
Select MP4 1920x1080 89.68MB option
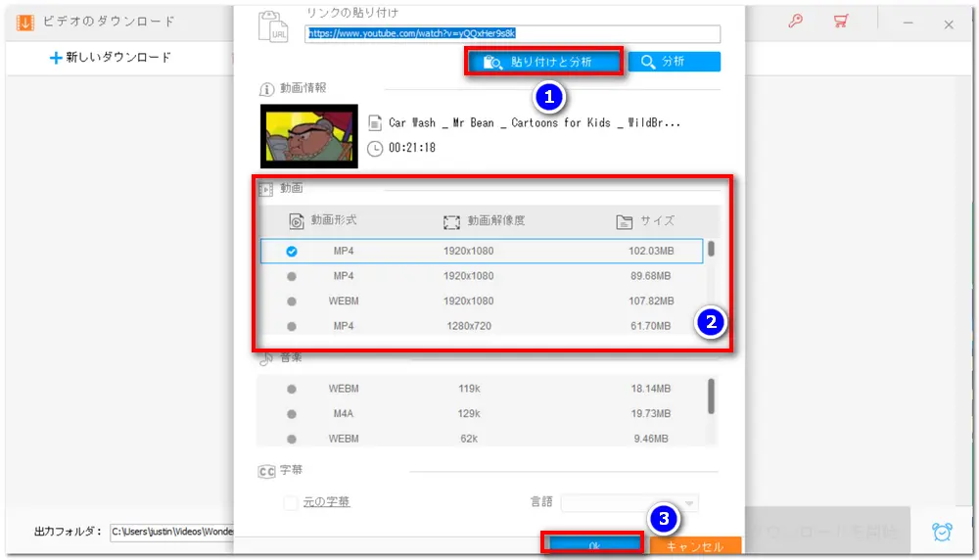292,276
